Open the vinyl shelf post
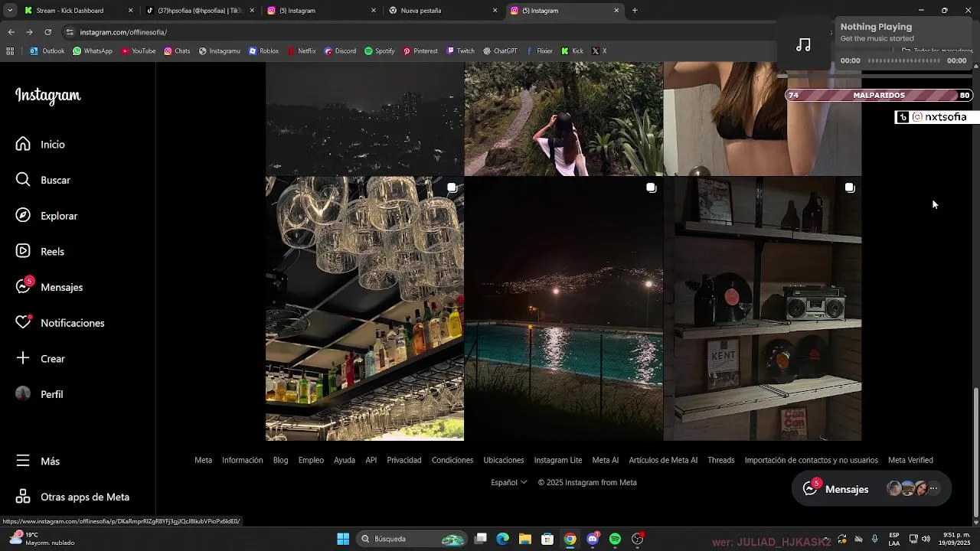This screenshot has height=551, width=980. 763,308
